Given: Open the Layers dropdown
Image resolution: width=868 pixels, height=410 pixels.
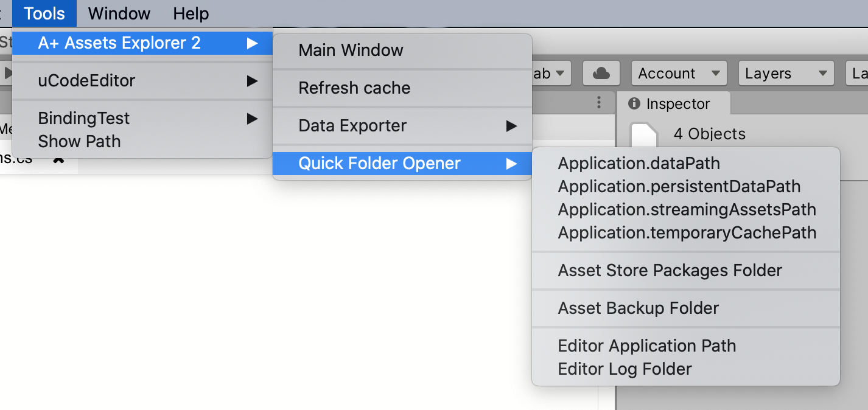Looking at the screenshot, I should tap(786, 74).
